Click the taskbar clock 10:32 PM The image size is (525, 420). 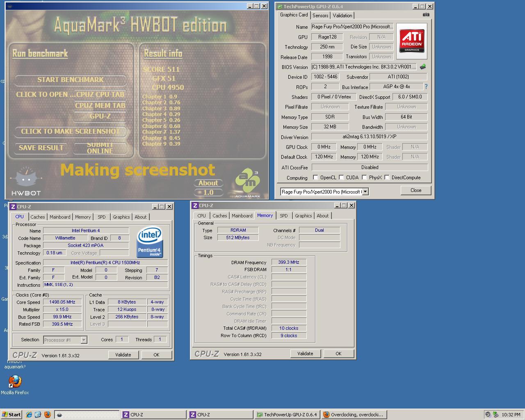coord(511,415)
